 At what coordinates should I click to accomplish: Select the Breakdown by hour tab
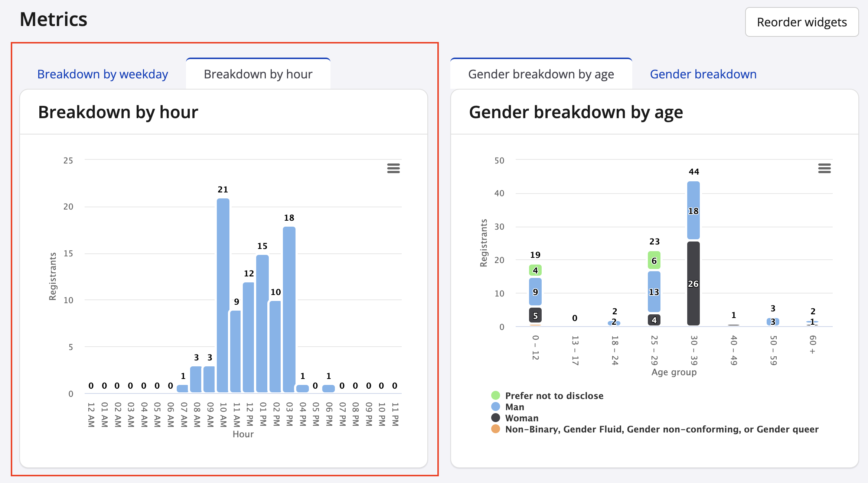coord(258,74)
